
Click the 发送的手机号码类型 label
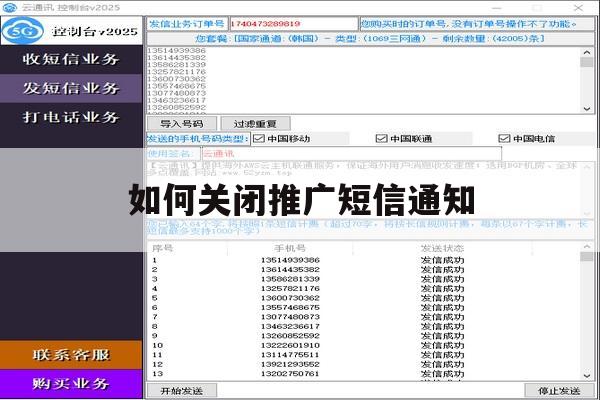tap(198, 139)
